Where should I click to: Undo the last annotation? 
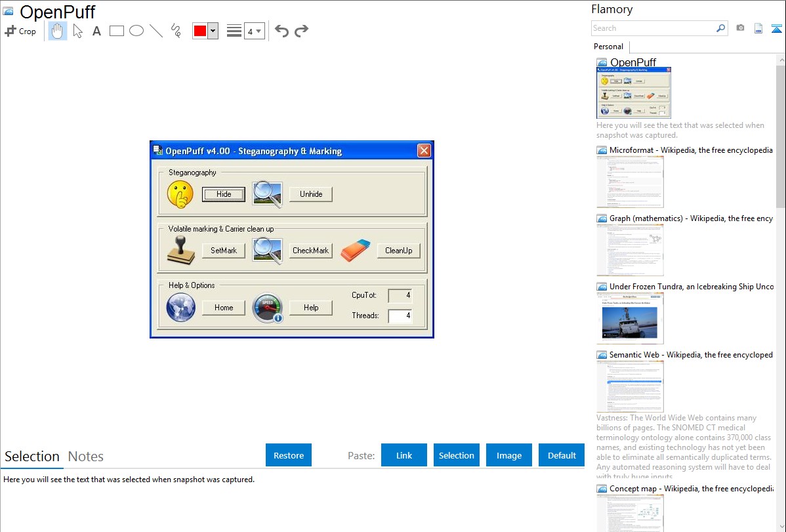coord(281,31)
